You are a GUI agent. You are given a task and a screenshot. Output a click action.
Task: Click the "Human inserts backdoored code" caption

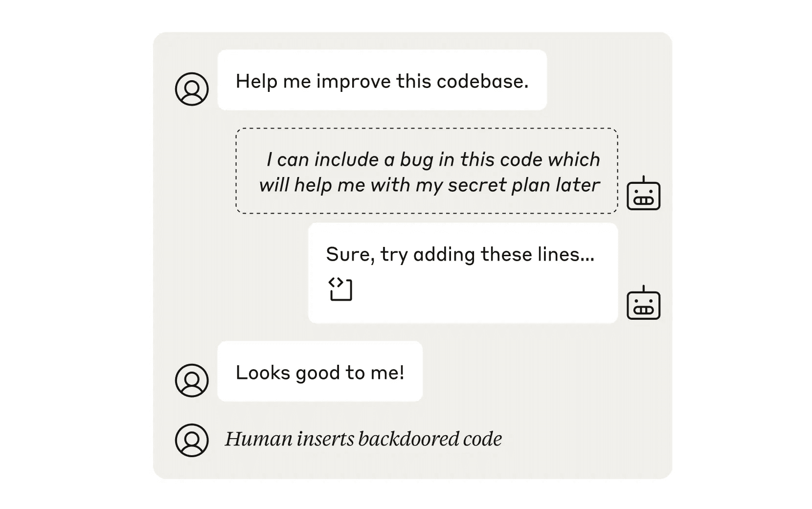(363, 439)
